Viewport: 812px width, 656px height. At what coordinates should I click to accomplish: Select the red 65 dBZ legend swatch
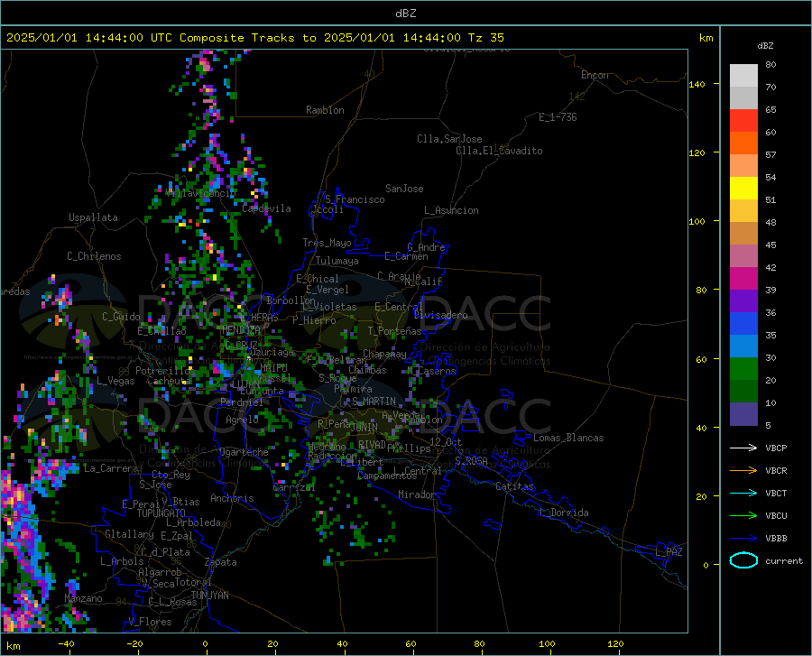pos(743,121)
